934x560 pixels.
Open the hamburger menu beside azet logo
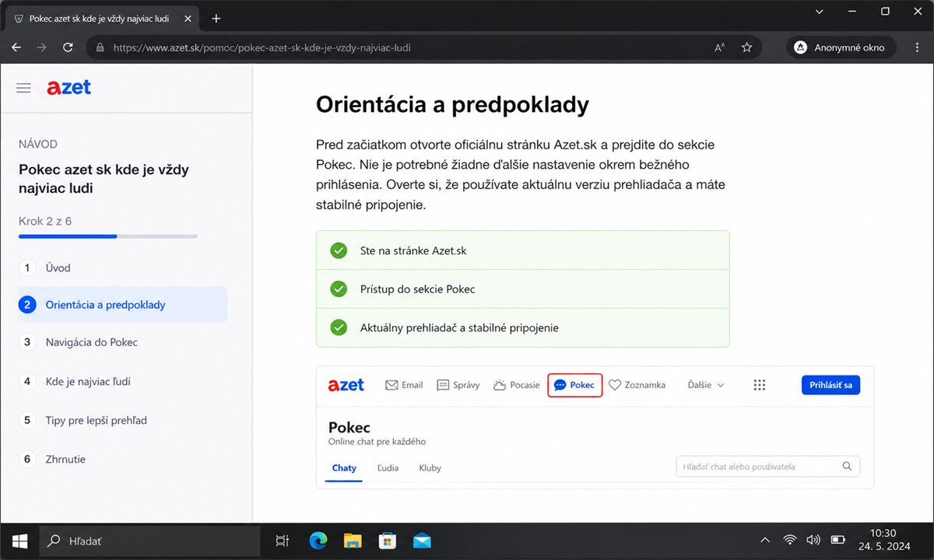click(x=23, y=89)
